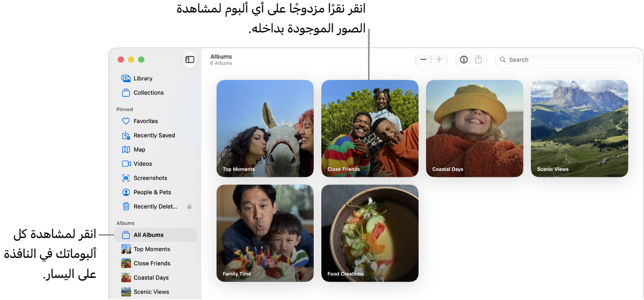Image resolution: width=644 pixels, height=300 pixels.
Task: Select the Scenic Views album thumbnail
Action: click(x=580, y=129)
